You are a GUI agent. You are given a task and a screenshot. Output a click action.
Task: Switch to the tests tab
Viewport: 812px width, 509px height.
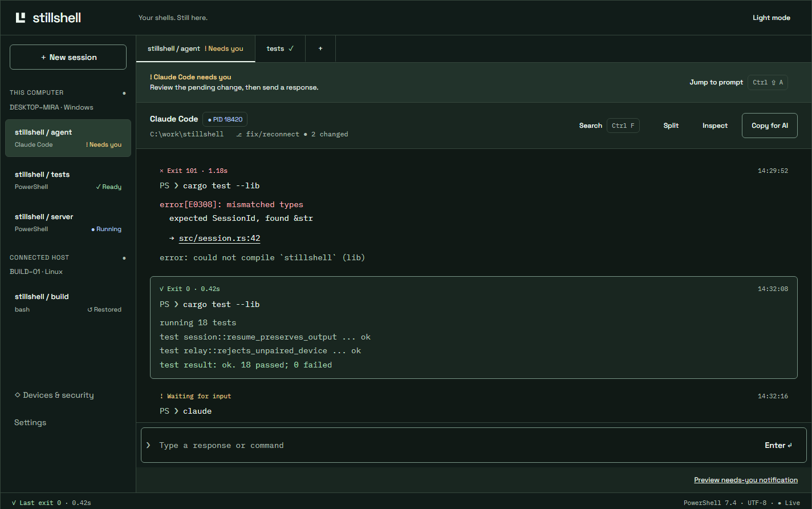[280, 49]
